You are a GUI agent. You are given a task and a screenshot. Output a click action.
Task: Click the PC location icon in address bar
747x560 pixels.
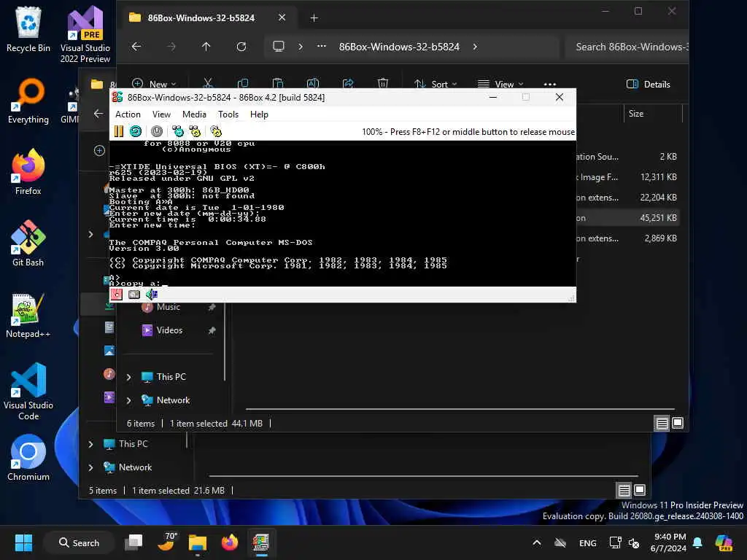click(x=279, y=47)
